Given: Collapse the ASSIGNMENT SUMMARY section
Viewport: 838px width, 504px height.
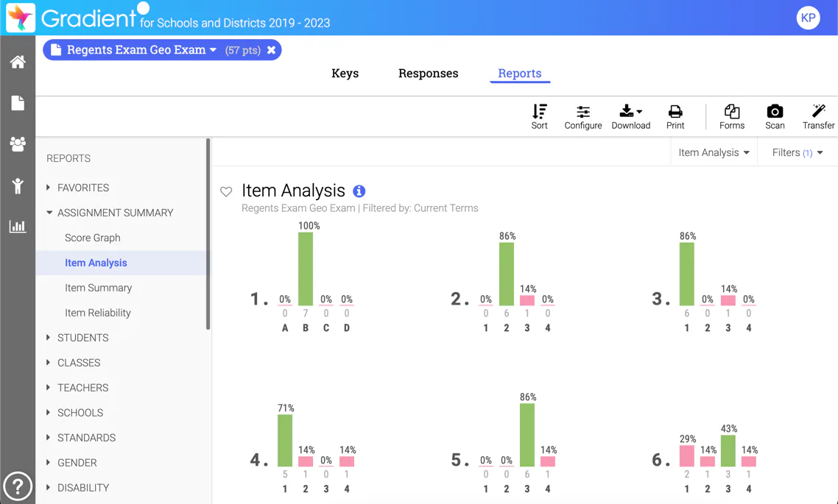Looking at the screenshot, I should (110, 213).
